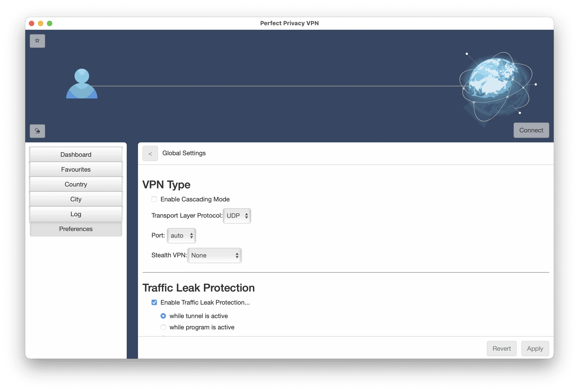Image resolution: width=579 pixels, height=392 pixels.
Task: Click the Perfect Privacy VPN window title
Action: (289, 23)
